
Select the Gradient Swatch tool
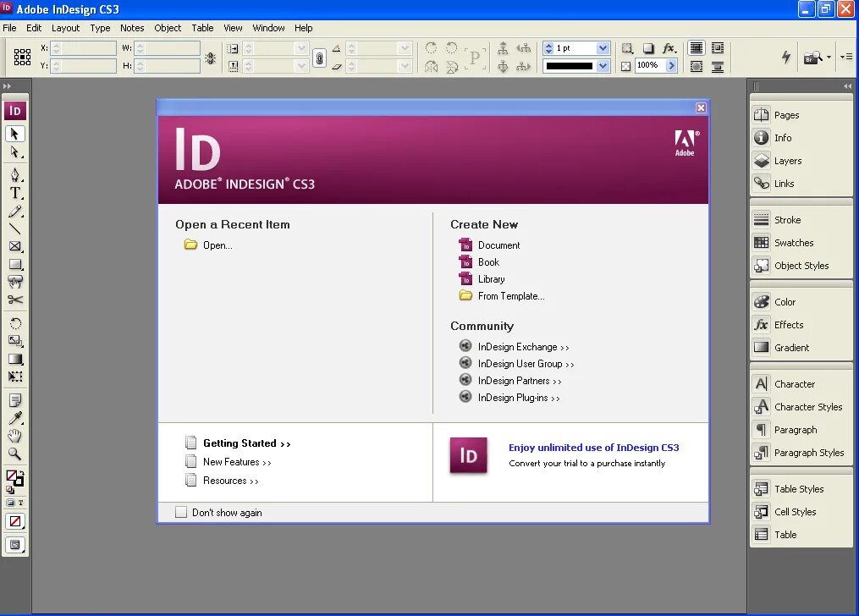coord(14,360)
